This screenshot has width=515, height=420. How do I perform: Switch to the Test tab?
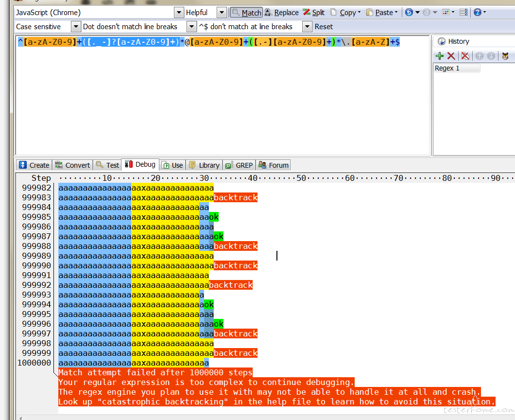[x=107, y=165]
